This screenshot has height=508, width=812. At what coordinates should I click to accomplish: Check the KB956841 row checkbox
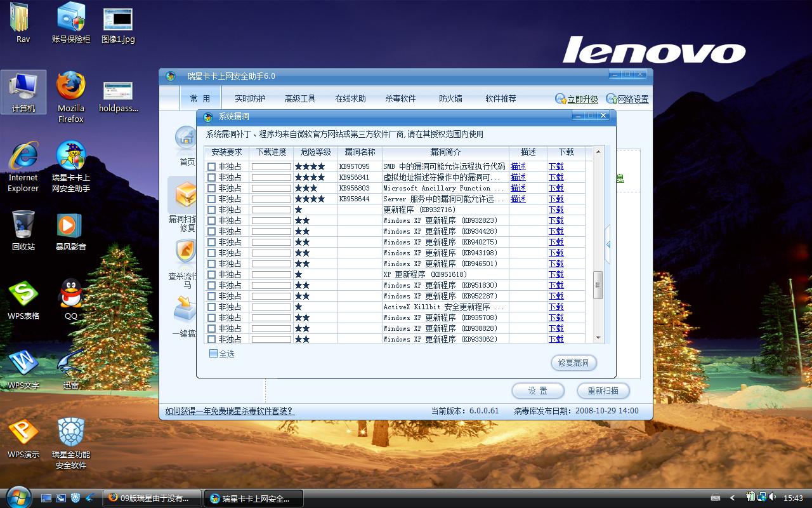coord(212,177)
